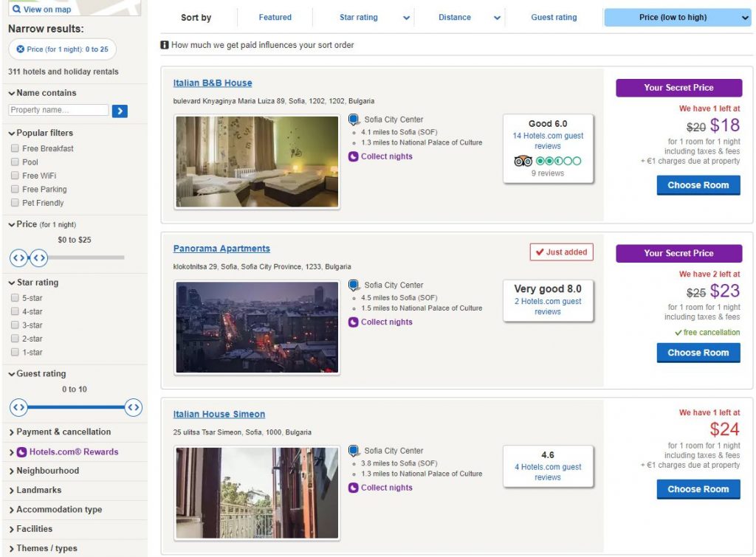
Task: Click the magnifier icon beside View on map
Action: coord(16,10)
